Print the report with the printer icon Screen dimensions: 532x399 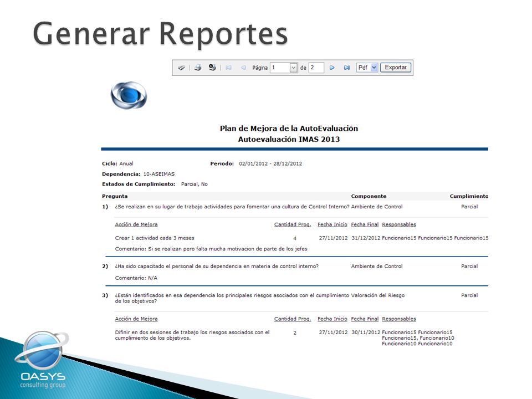pyautogui.click(x=198, y=68)
